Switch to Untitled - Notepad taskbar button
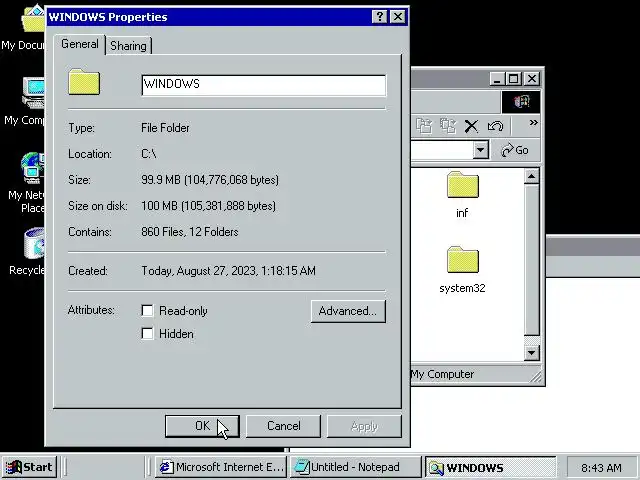The image size is (640, 480). 355,467
